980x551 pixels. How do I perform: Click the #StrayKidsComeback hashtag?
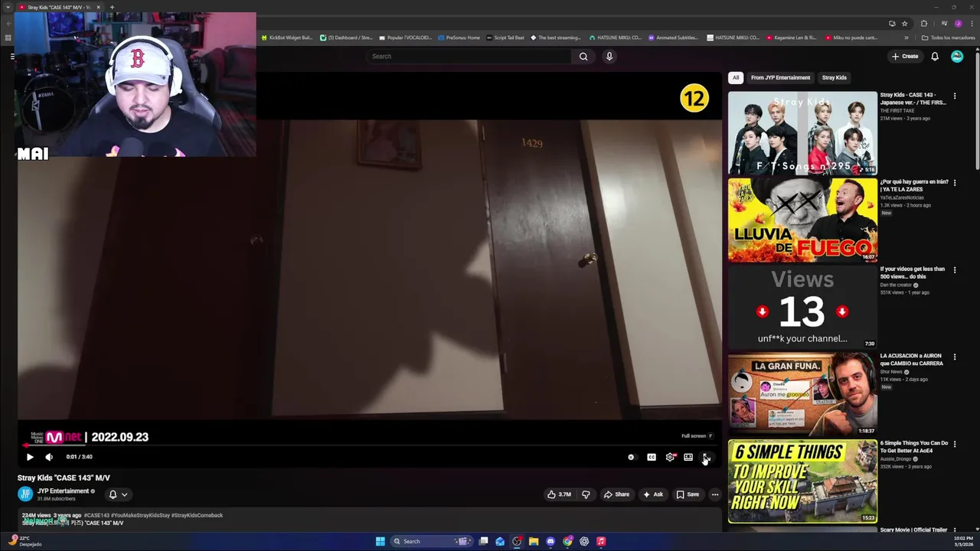tap(197, 515)
